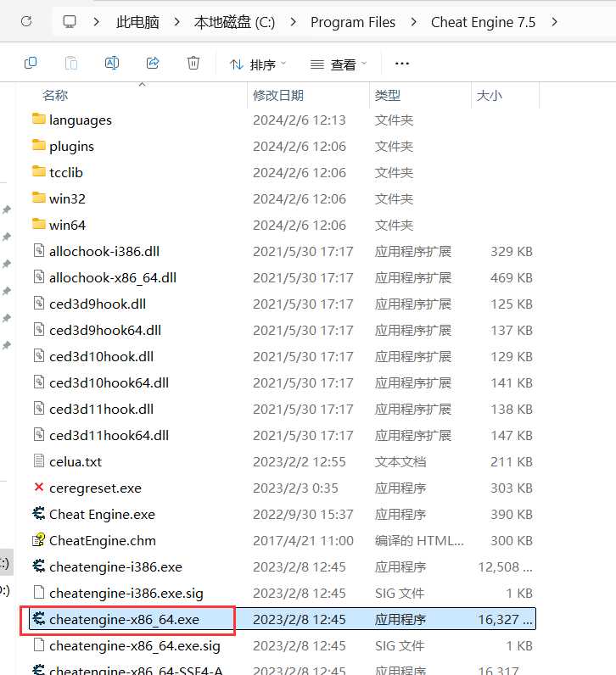Select allochook-x86_64.dll file name
Viewport: 616px width, 675px height.
[x=113, y=278]
